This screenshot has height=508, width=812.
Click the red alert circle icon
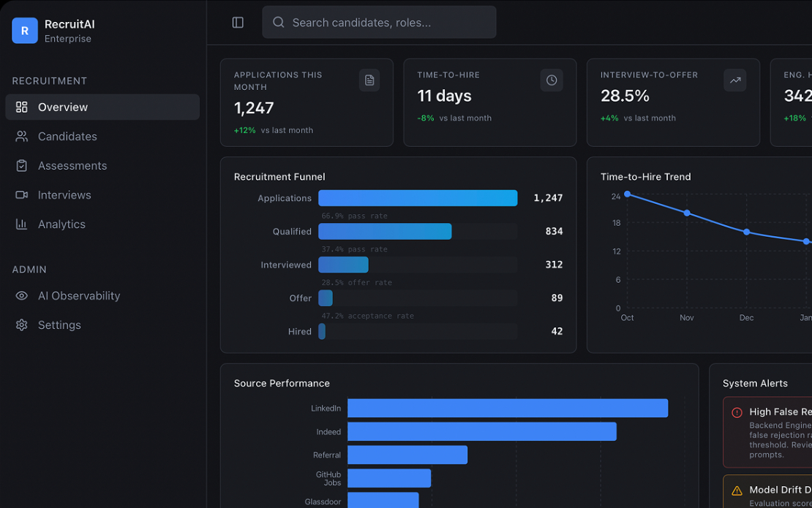pos(737,412)
